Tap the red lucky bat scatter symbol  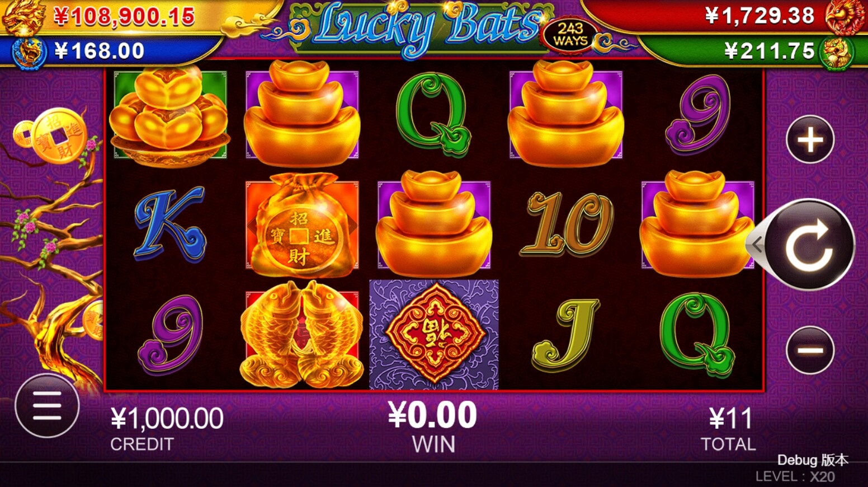434,334
